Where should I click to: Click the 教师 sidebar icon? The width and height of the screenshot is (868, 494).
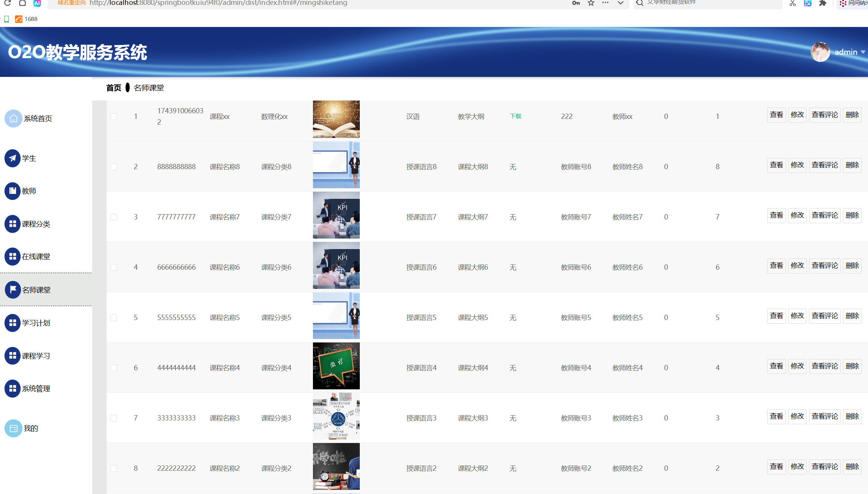click(12, 191)
